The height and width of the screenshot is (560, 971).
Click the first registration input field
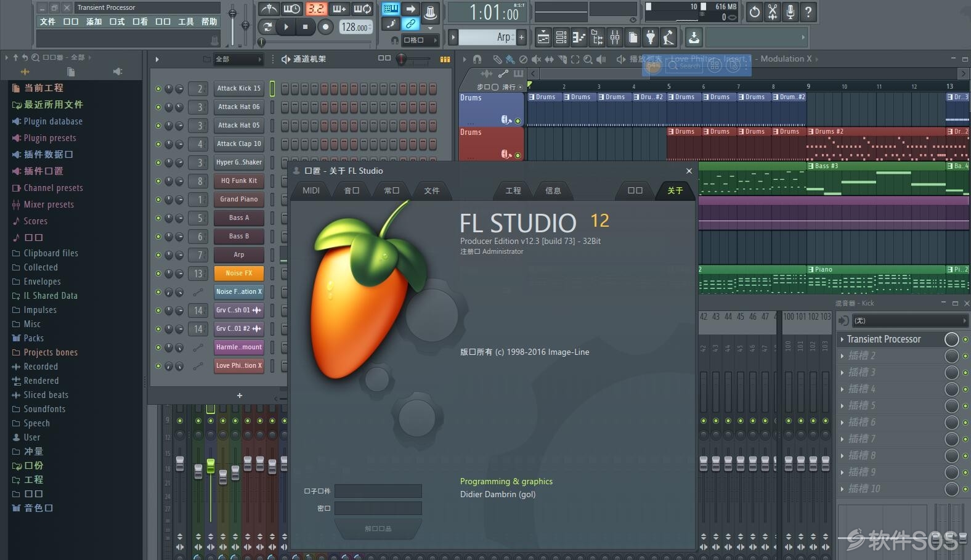378,491
